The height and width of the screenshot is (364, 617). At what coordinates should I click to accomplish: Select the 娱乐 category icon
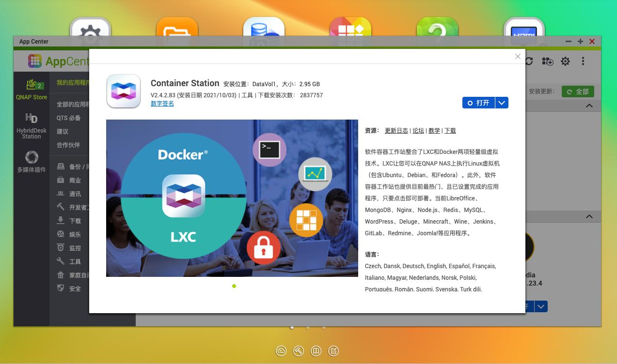point(61,234)
